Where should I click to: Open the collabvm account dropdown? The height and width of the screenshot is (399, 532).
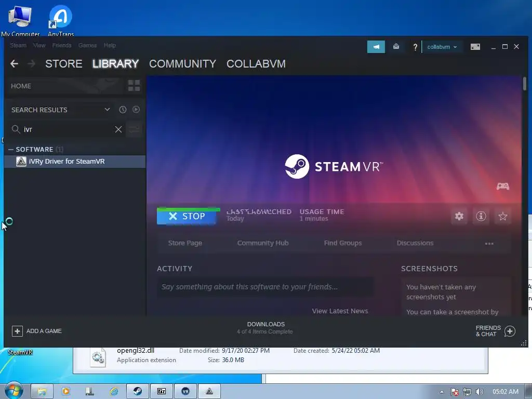(x=442, y=47)
